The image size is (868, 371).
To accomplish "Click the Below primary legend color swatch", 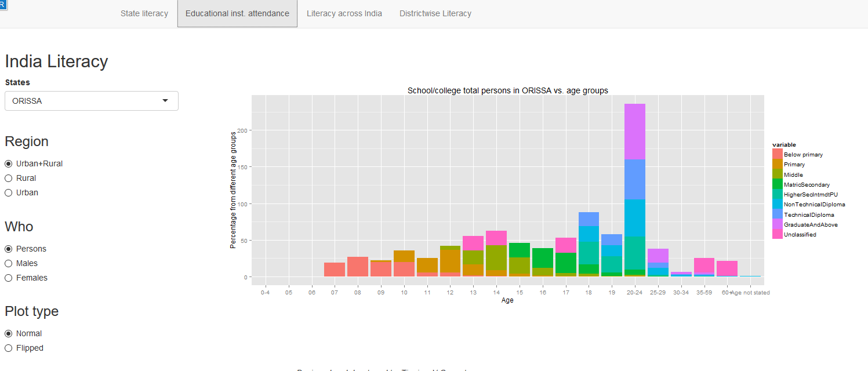I will point(777,154).
